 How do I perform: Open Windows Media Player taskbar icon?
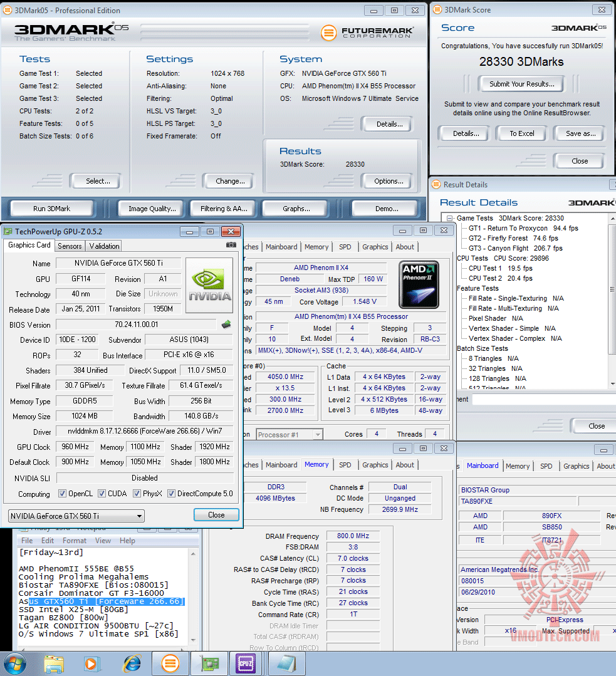click(x=91, y=664)
